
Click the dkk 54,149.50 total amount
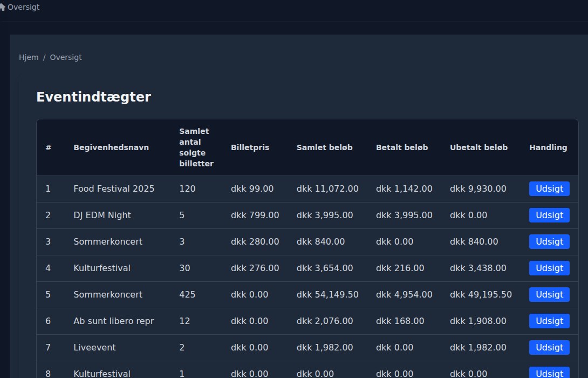[327, 295]
